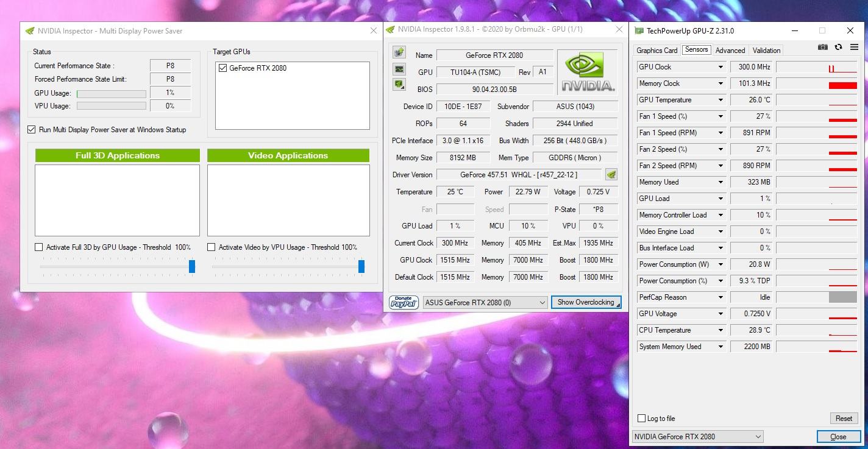Click Close button in GPU-Z
This screenshot has width=868, height=449.
[838, 437]
